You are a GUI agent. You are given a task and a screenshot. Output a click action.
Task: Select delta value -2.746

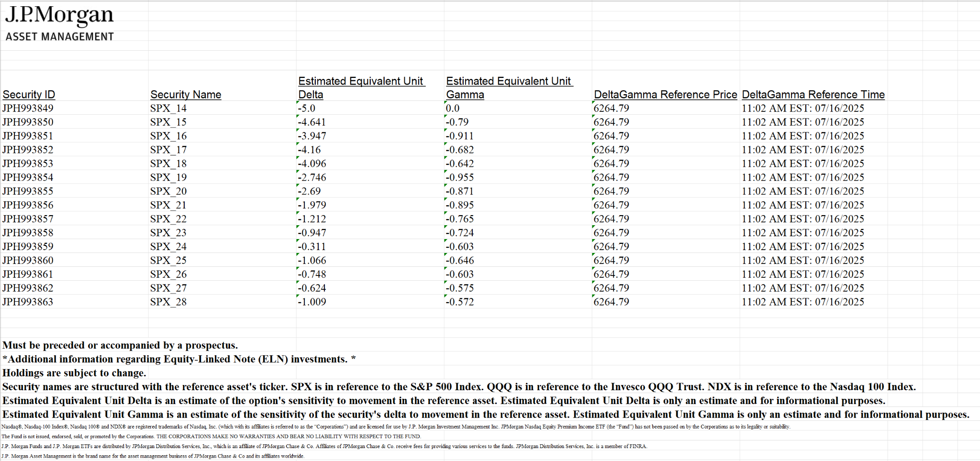coord(312,178)
